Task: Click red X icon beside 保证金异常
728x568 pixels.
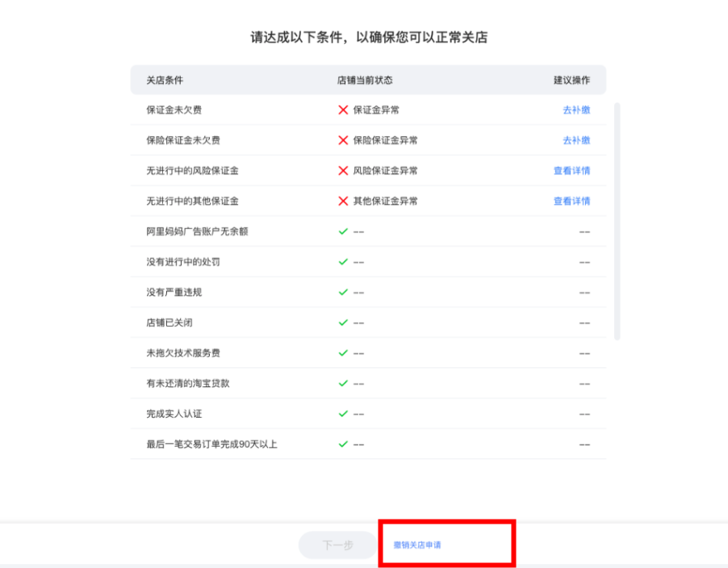Action: (x=343, y=110)
